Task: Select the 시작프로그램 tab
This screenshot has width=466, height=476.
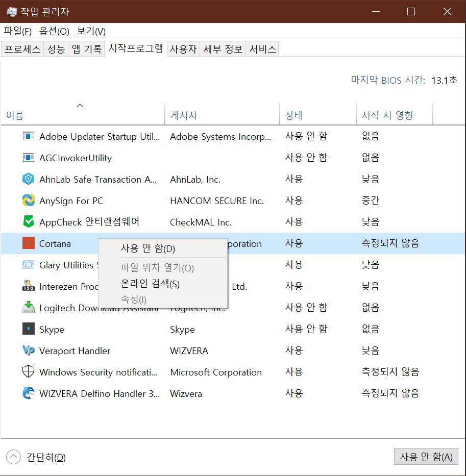Action: (135, 48)
